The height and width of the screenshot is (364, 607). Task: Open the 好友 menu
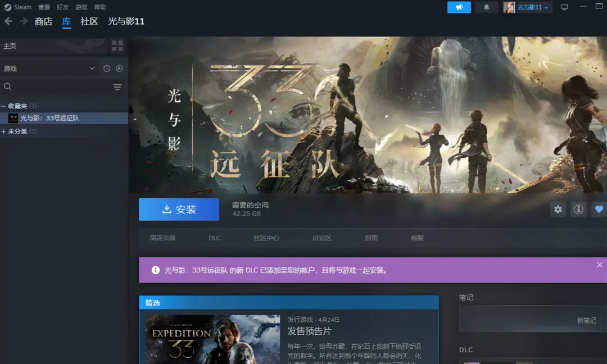point(62,7)
